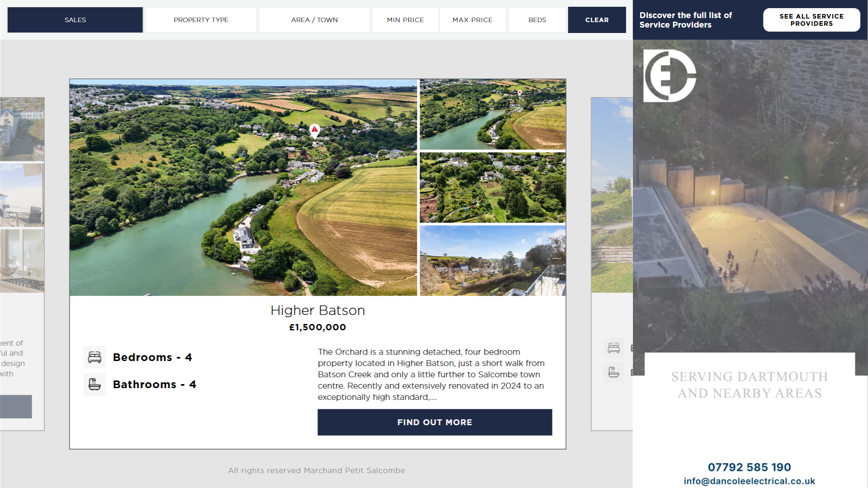Click the bath icon on the next property card
Screen dimensions: 868x488
point(613,372)
